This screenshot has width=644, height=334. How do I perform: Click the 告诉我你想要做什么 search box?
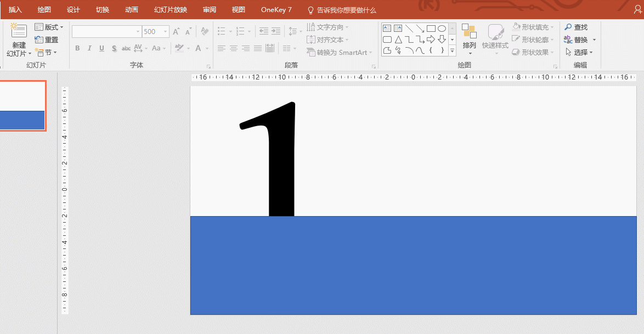(342, 10)
